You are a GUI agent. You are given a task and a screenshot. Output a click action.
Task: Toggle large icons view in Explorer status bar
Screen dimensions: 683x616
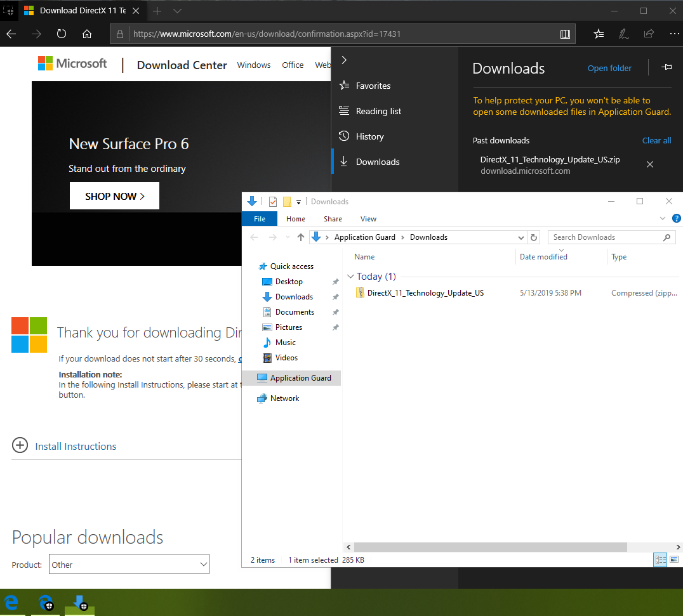[x=675, y=560]
